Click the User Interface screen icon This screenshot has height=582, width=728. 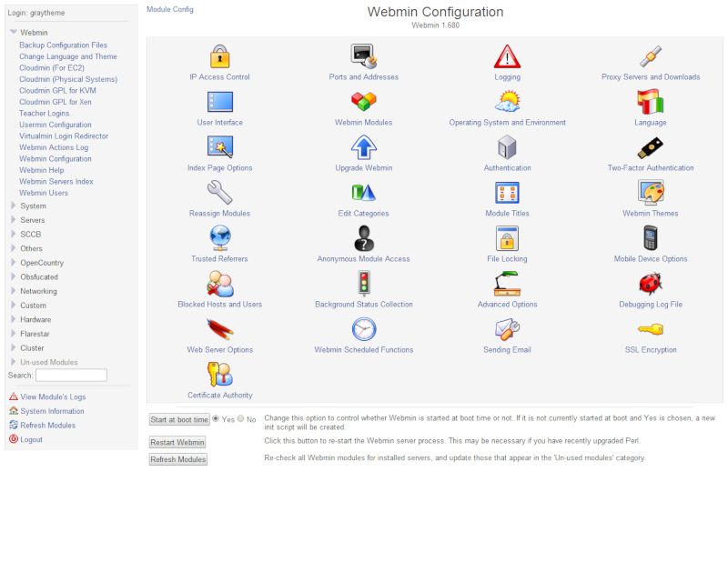[219, 102]
